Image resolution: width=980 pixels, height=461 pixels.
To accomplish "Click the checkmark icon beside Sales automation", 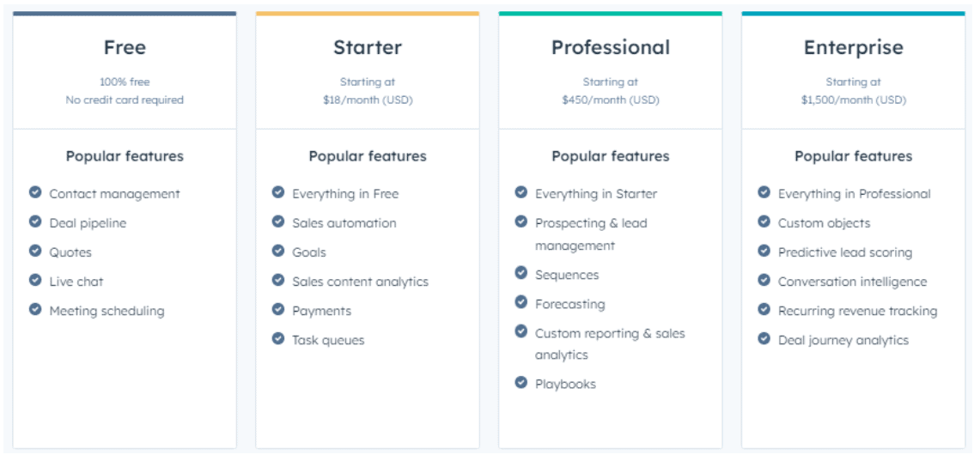I will 278,221.
